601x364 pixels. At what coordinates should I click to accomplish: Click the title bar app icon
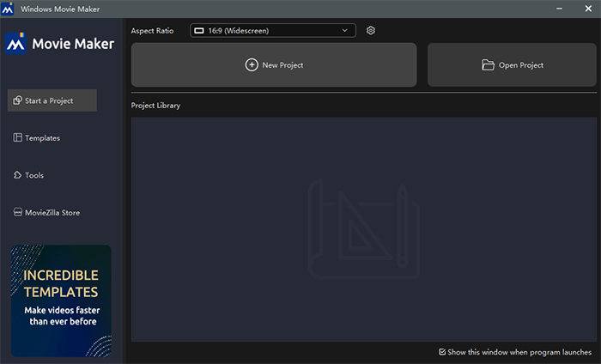[7, 9]
